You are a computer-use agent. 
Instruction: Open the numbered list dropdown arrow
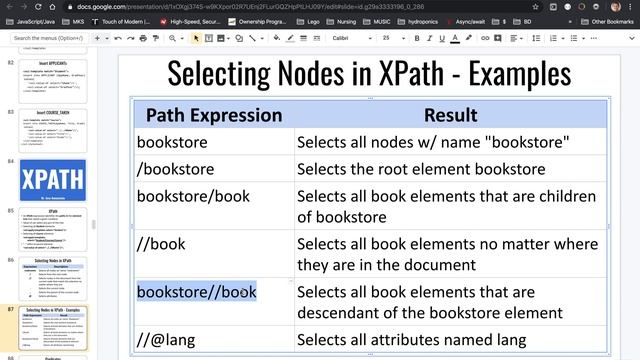coord(563,38)
